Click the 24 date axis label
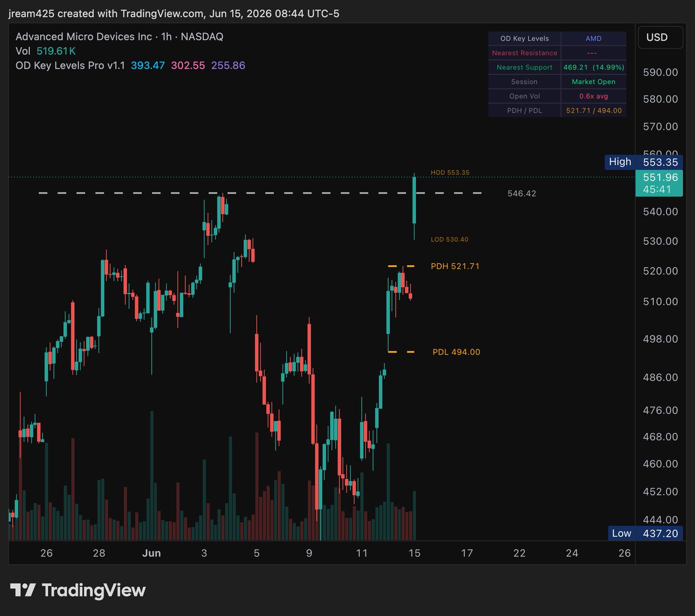Image resolution: width=695 pixels, height=616 pixels. [572, 553]
